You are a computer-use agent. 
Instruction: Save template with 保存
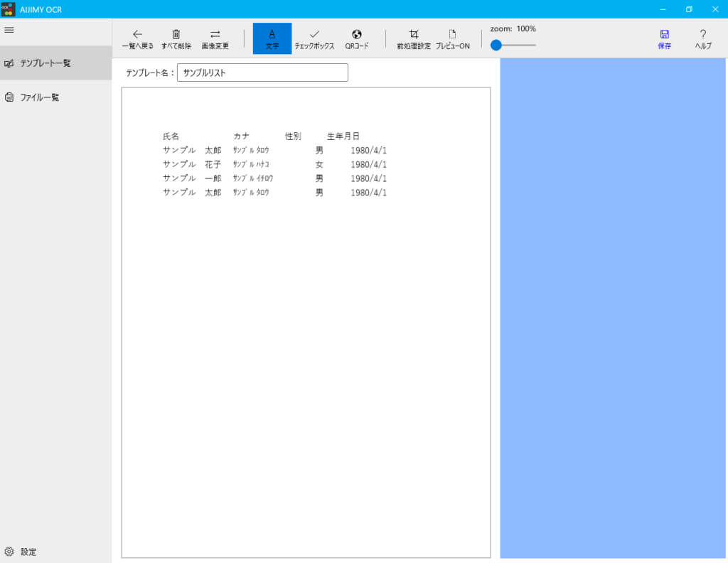pos(665,39)
